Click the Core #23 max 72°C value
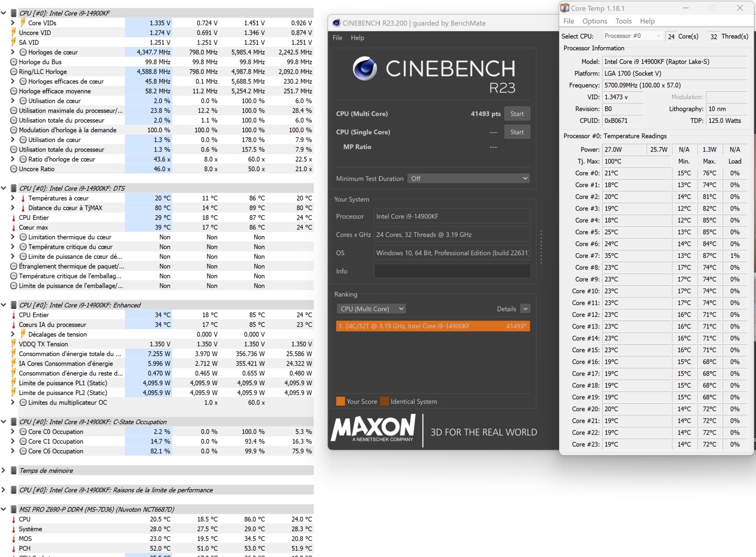756x557 pixels. pos(709,444)
